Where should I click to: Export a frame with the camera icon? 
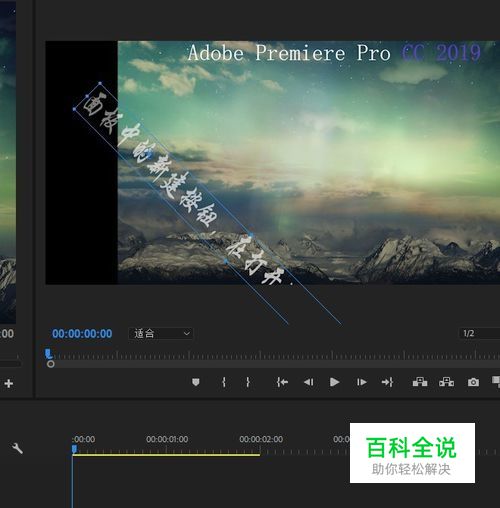coord(473,382)
